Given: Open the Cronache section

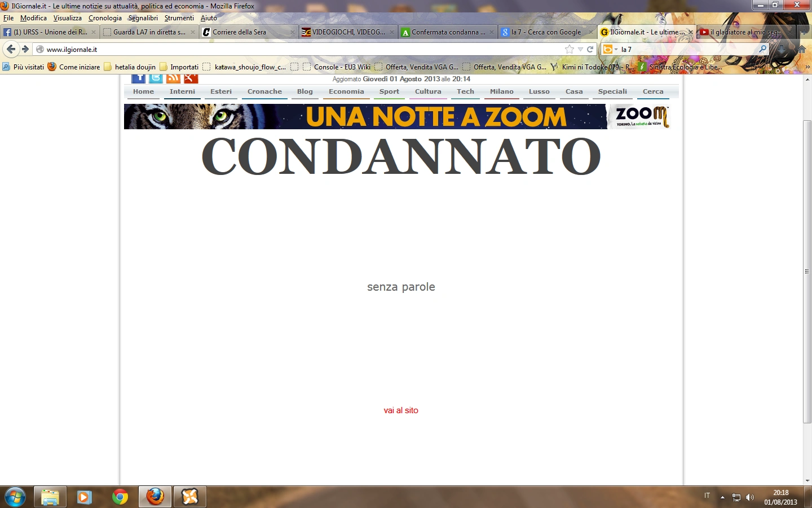Looking at the screenshot, I should pos(264,91).
